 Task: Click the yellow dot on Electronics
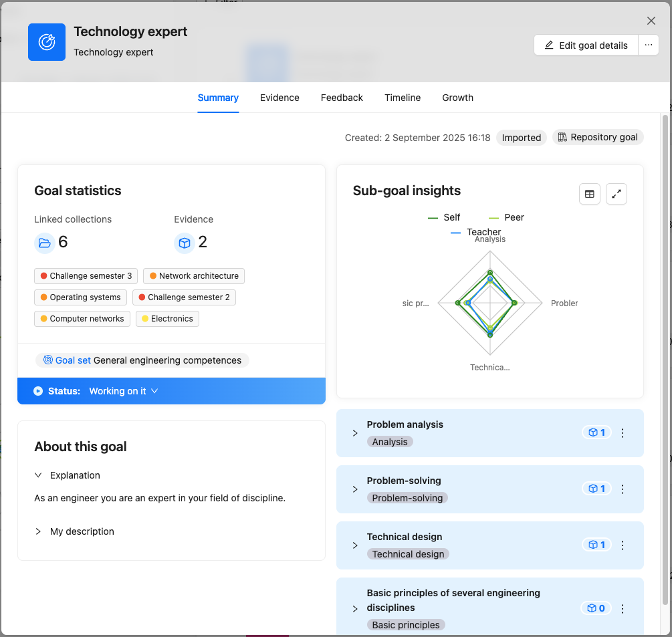click(145, 319)
